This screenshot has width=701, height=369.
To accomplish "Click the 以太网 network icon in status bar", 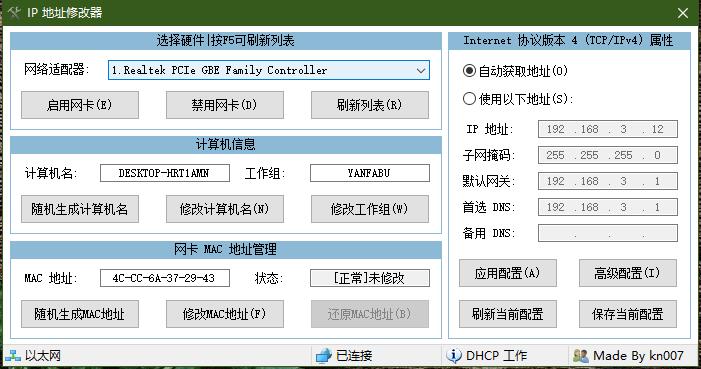I will 13,356.
